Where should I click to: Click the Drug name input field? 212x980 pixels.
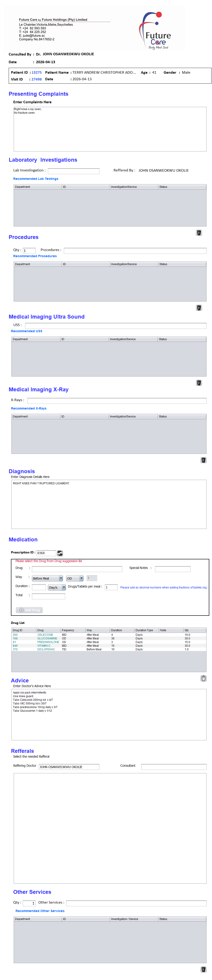(x=77, y=569)
